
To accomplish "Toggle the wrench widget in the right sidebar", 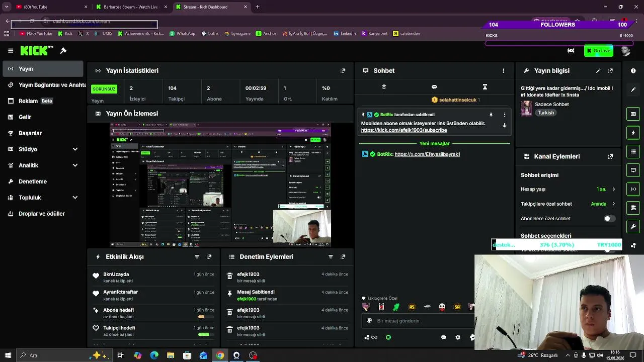I will point(633,226).
